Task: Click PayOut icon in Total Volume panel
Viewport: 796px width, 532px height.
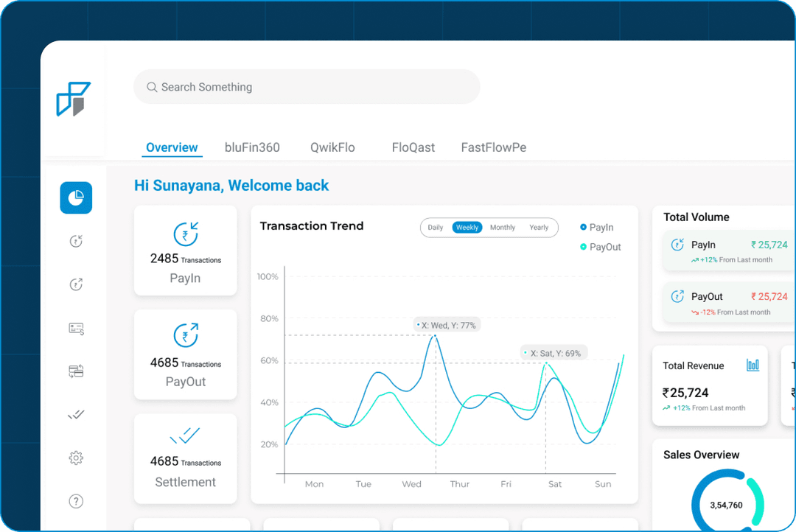Action: [678, 296]
